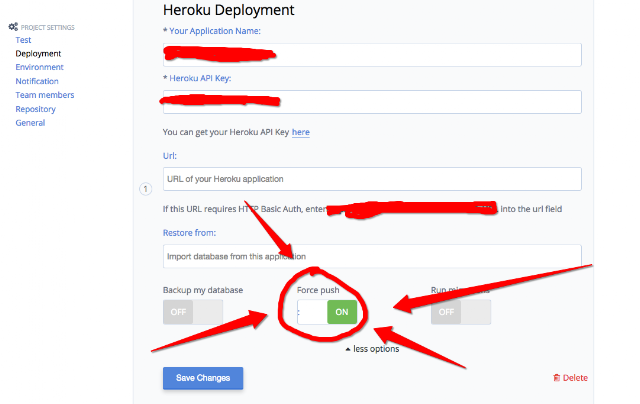Follow the 'here' Heroku API Key link
The width and height of the screenshot is (640, 404).
point(300,132)
